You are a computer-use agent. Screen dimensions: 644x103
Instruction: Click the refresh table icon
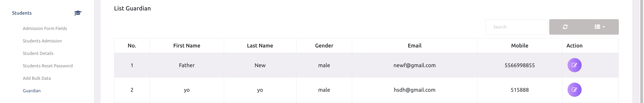pos(565,27)
